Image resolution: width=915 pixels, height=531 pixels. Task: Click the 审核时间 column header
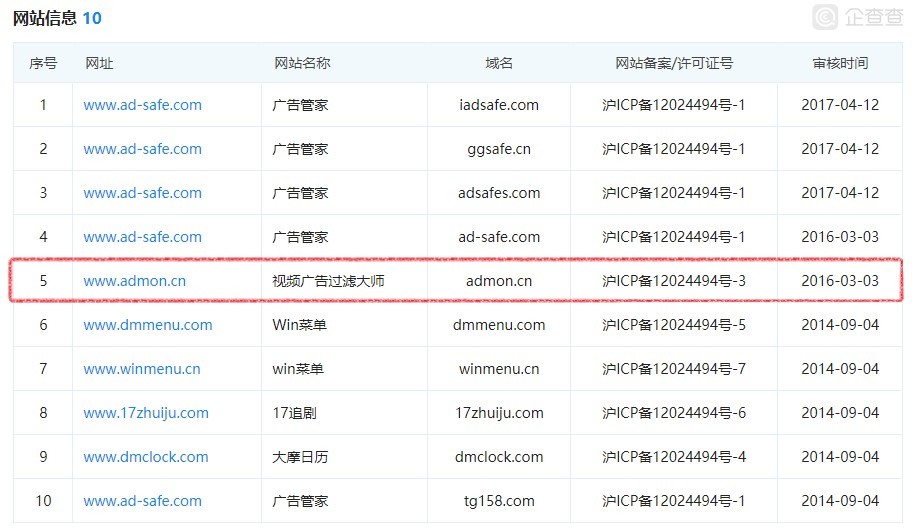pos(840,63)
